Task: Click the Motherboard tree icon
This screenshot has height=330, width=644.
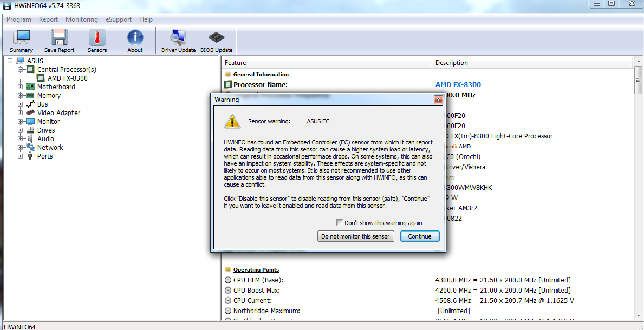Action: point(30,87)
